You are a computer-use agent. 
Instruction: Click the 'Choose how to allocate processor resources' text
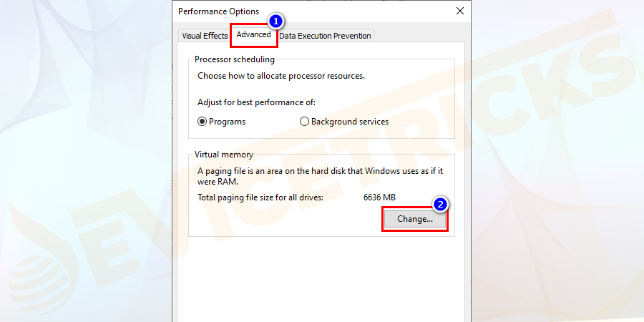[x=280, y=76]
